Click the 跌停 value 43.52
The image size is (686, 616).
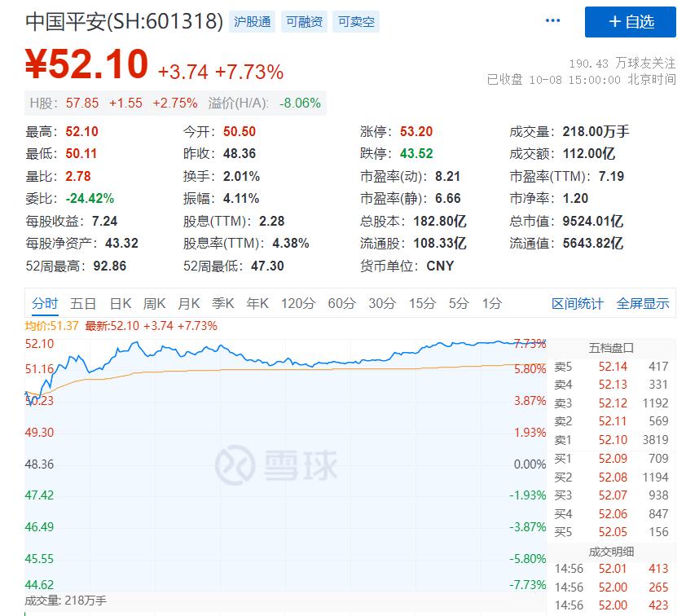[x=416, y=153]
